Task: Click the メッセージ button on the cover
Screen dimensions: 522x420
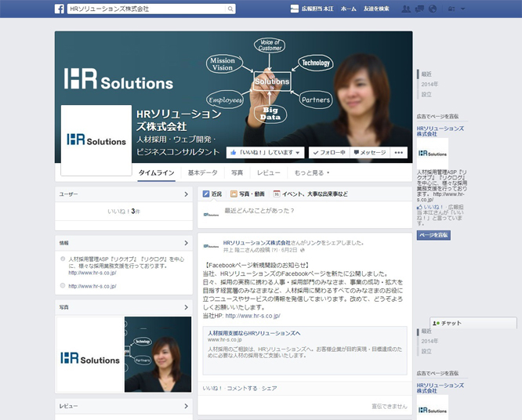Action: click(370, 153)
